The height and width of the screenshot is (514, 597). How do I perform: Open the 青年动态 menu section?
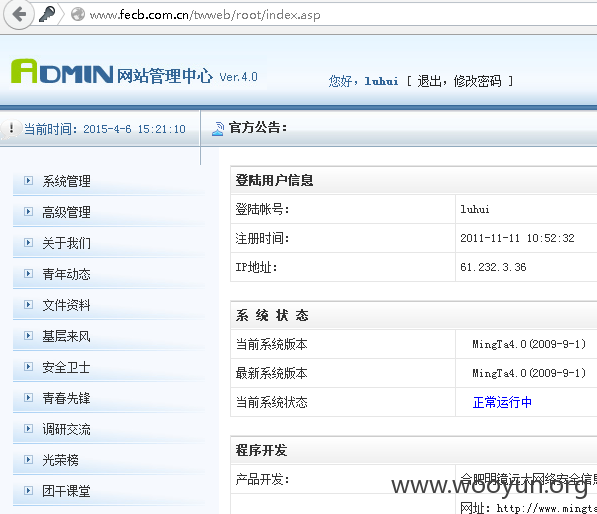point(66,274)
